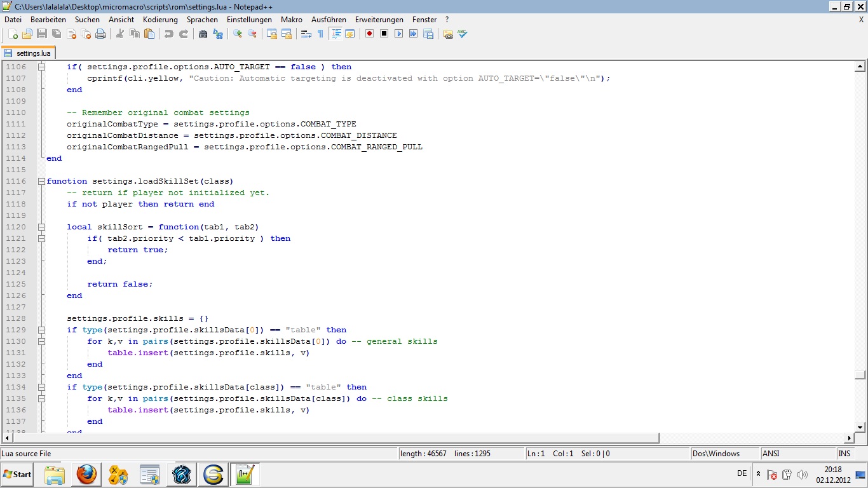Click the INS insert mode status field
The width and height of the screenshot is (868, 488).
click(844, 454)
